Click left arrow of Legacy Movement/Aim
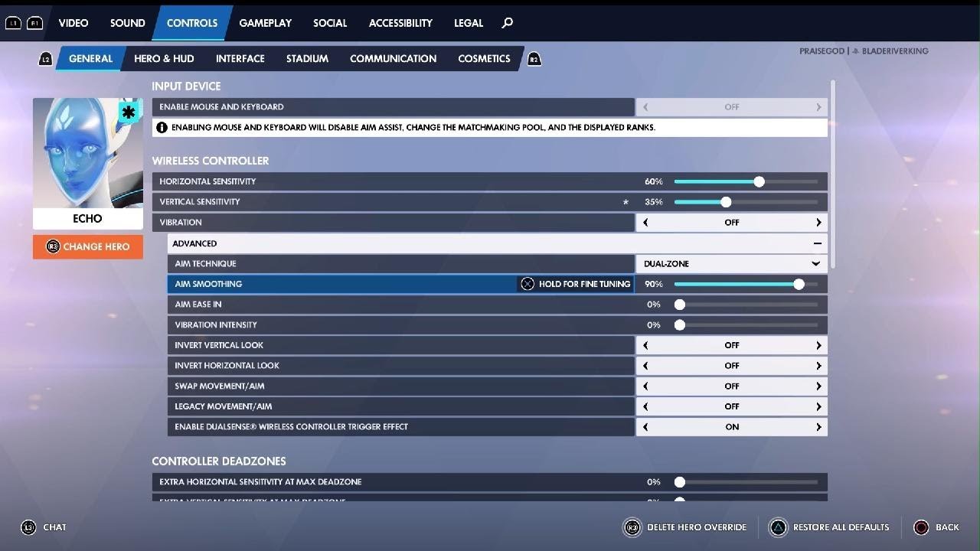 coord(645,406)
